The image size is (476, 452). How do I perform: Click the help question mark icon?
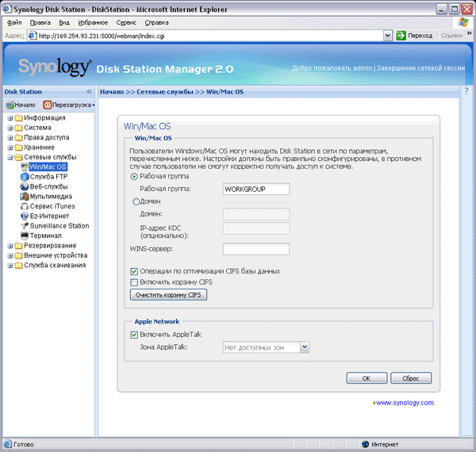click(466, 91)
